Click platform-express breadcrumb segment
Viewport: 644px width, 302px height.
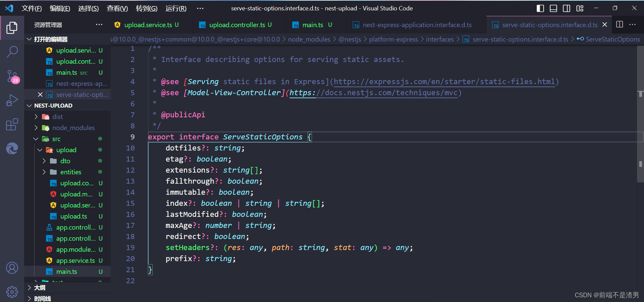393,39
